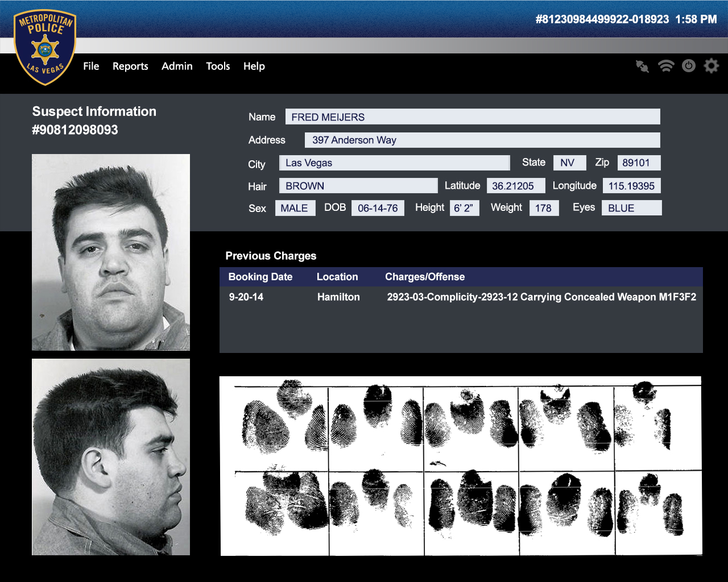Select the Admin menu
Screen dimensions: 728x582
pyautogui.click(x=177, y=66)
